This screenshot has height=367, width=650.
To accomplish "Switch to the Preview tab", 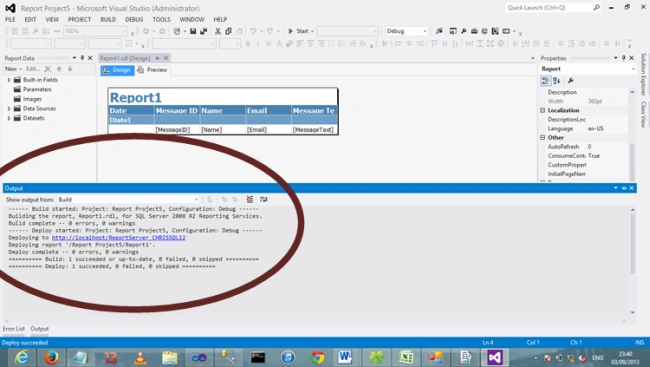I will (153, 70).
